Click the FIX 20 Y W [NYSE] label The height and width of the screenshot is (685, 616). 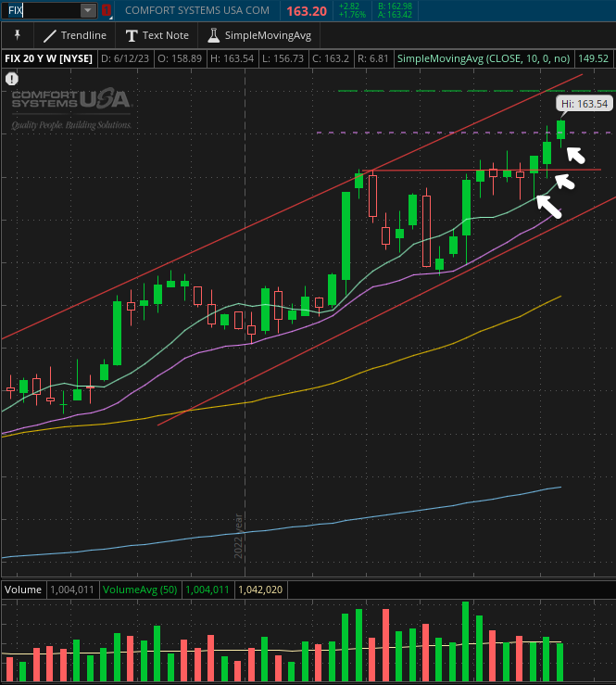pos(48,58)
